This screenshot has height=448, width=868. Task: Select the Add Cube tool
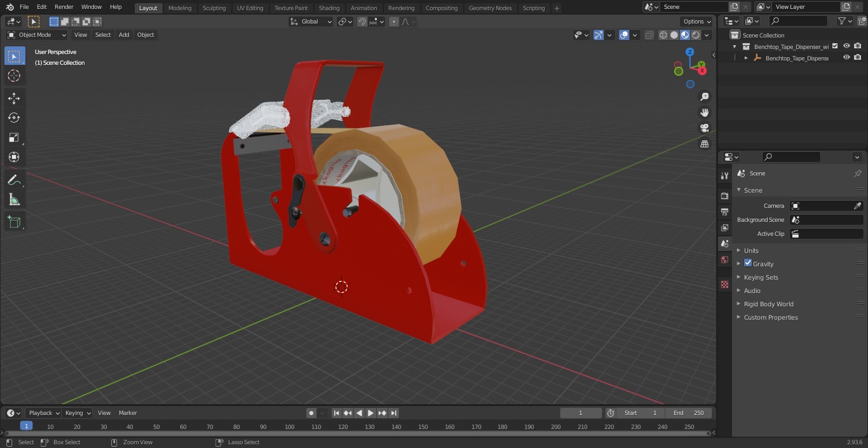(14, 222)
